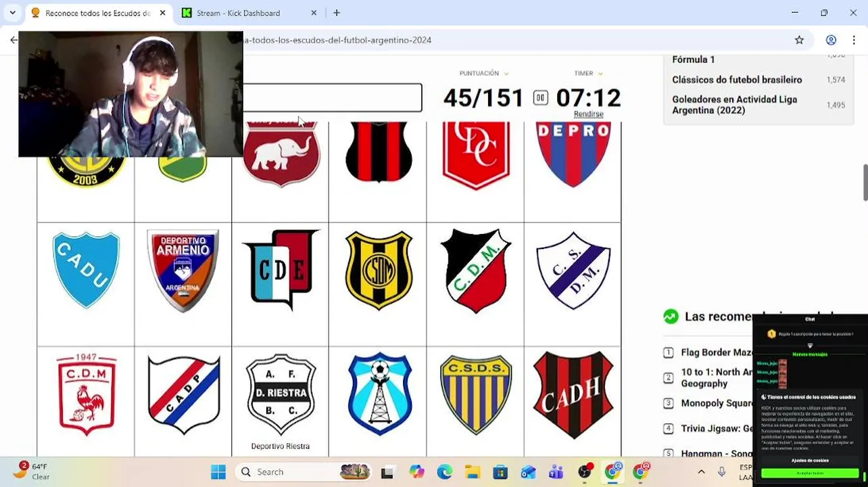Click the CADU light blue shield
Image resolution: width=868 pixels, height=487 pixels.
pyautogui.click(x=86, y=270)
